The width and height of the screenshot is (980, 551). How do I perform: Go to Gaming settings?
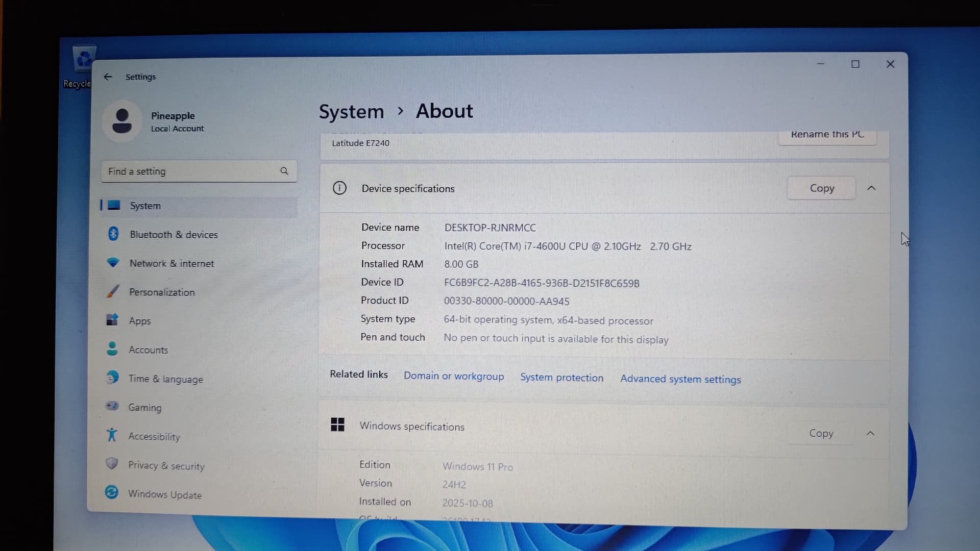pyautogui.click(x=144, y=408)
